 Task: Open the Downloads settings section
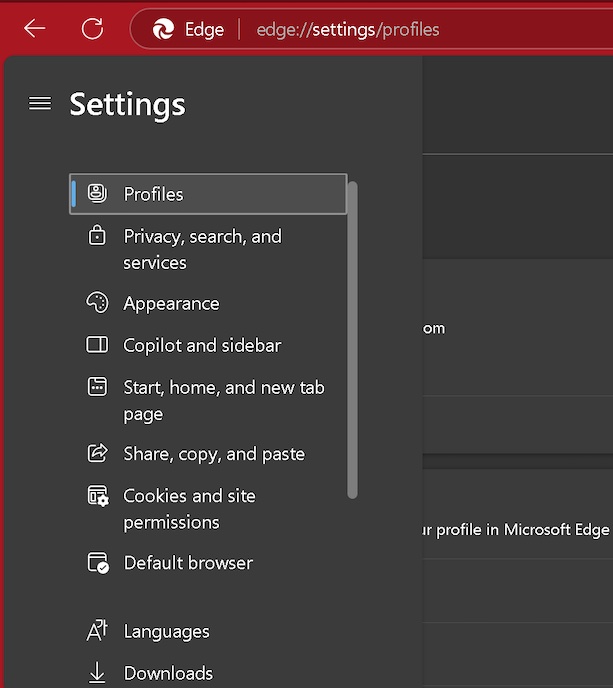(168, 673)
